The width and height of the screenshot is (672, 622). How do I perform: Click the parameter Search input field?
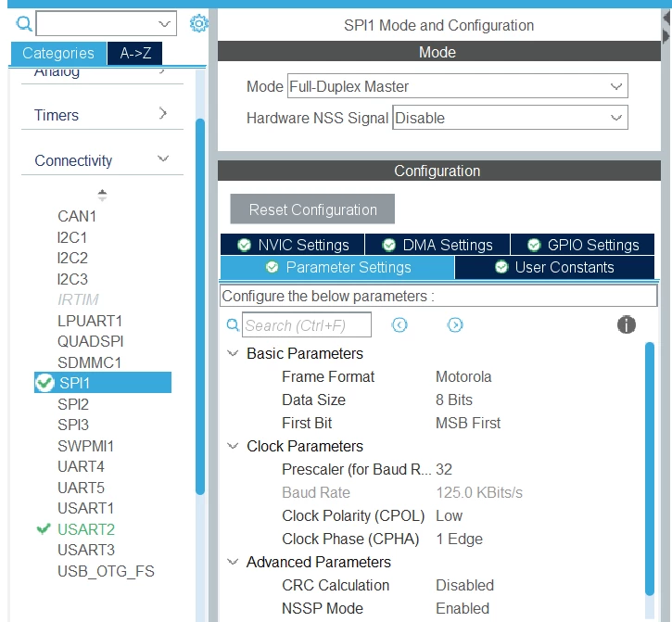[x=307, y=325]
